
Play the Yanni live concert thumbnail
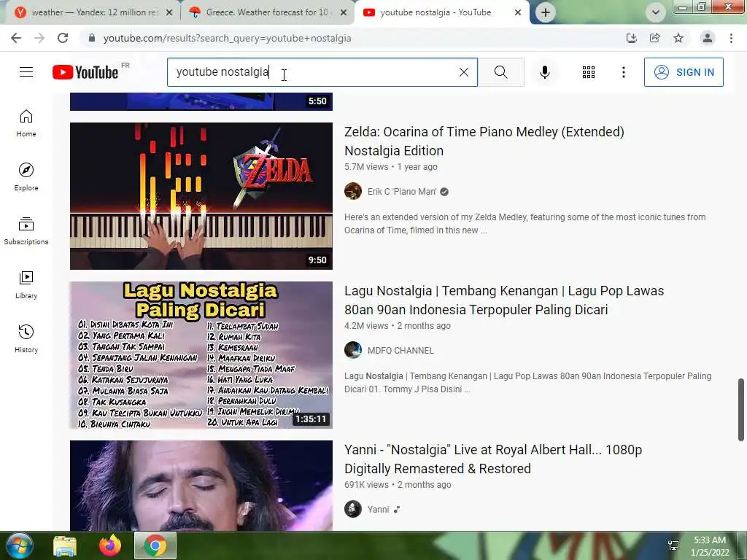coord(201,485)
